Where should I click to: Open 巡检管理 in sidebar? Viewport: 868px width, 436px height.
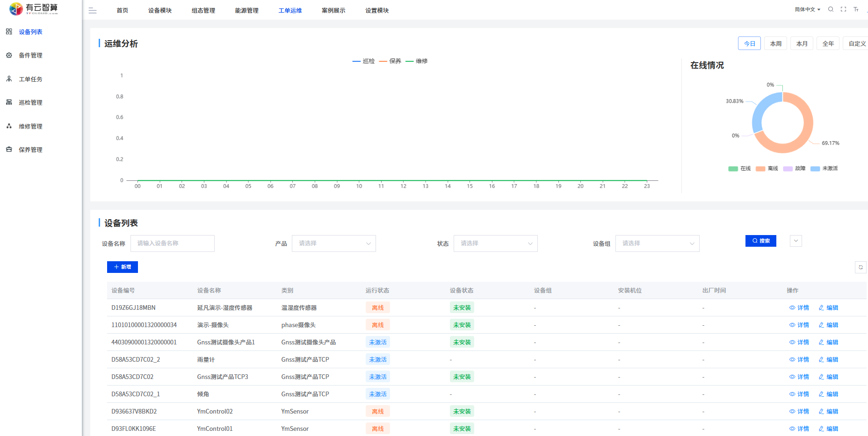click(x=30, y=103)
